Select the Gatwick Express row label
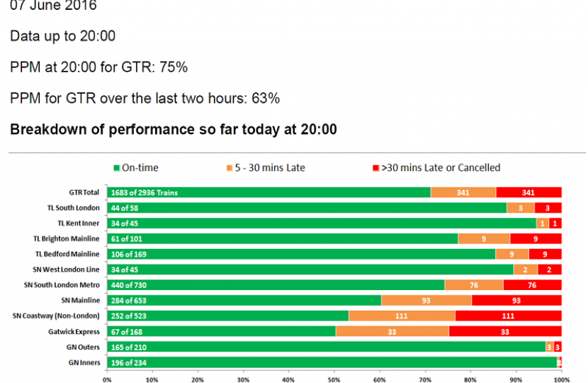 click(79, 331)
